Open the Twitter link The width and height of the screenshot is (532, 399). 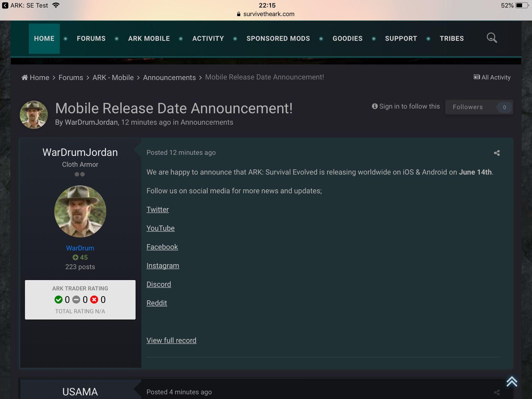[x=157, y=209]
